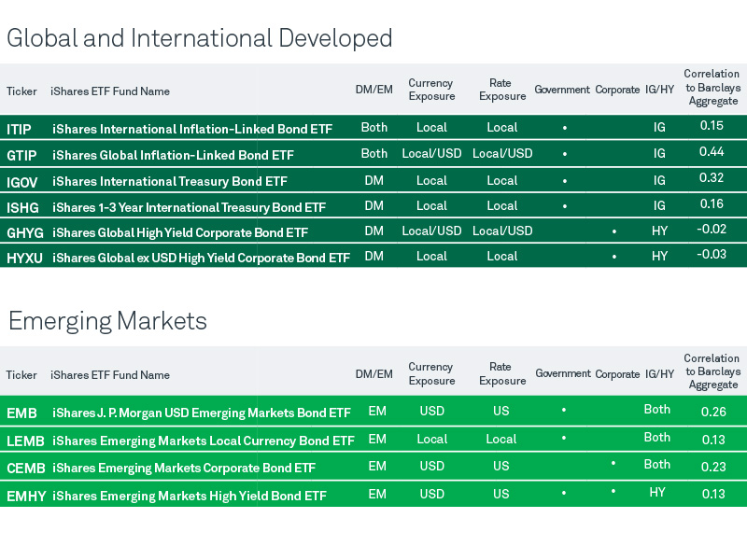Click the Government bullet in the ITIP row
The image size is (747, 560).
click(x=563, y=128)
